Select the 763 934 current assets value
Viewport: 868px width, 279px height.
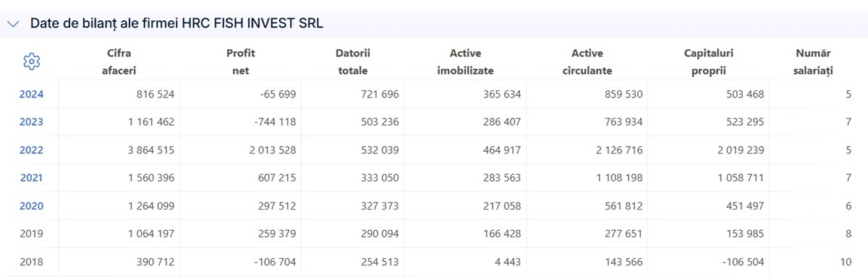623,122
